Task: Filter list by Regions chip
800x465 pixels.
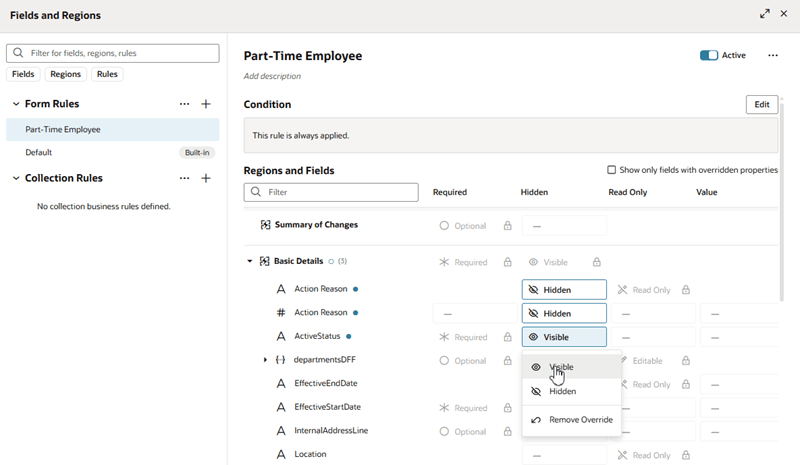Action: coord(65,74)
